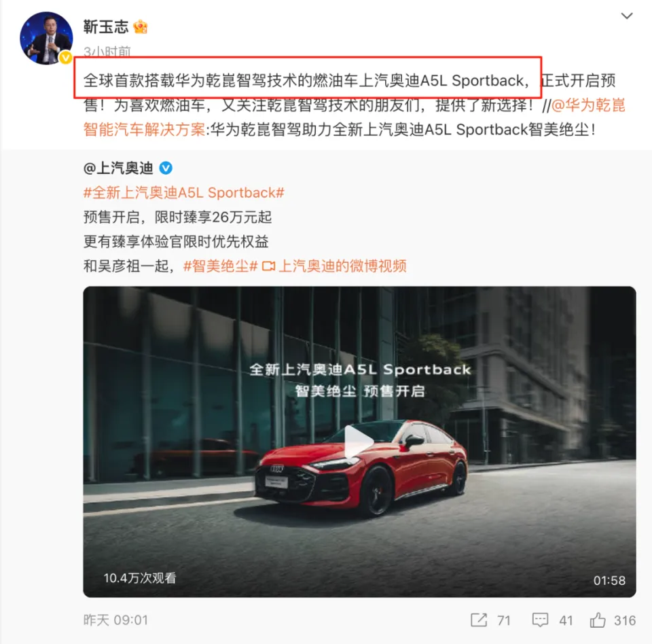
Task: Open @华为乾崑智能汽车解决方案 mention link
Action: [354, 118]
